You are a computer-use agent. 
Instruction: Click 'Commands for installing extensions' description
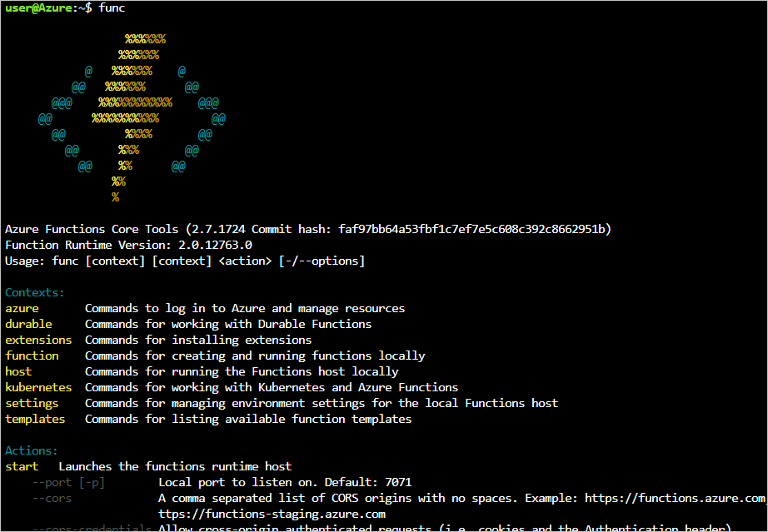198,340
